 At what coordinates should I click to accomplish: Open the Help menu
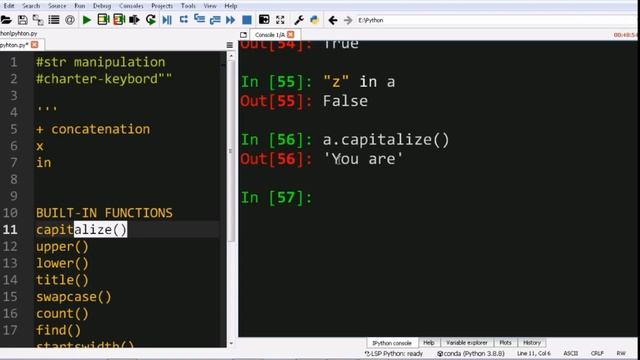tap(231, 6)
